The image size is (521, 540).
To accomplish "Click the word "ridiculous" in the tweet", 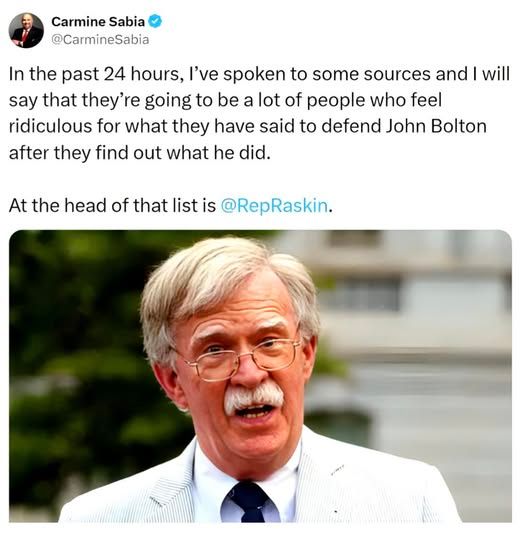I will (x=51, y=126).
